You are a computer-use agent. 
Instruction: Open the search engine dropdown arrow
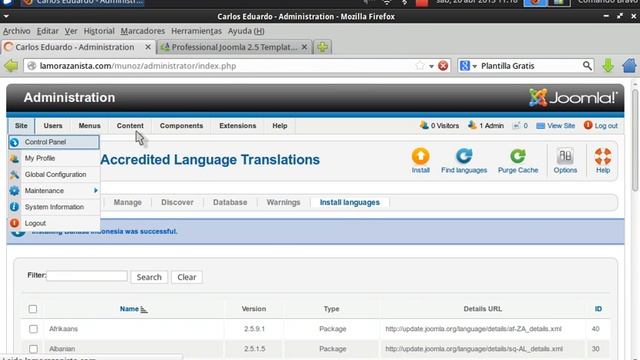click(475, 66)
